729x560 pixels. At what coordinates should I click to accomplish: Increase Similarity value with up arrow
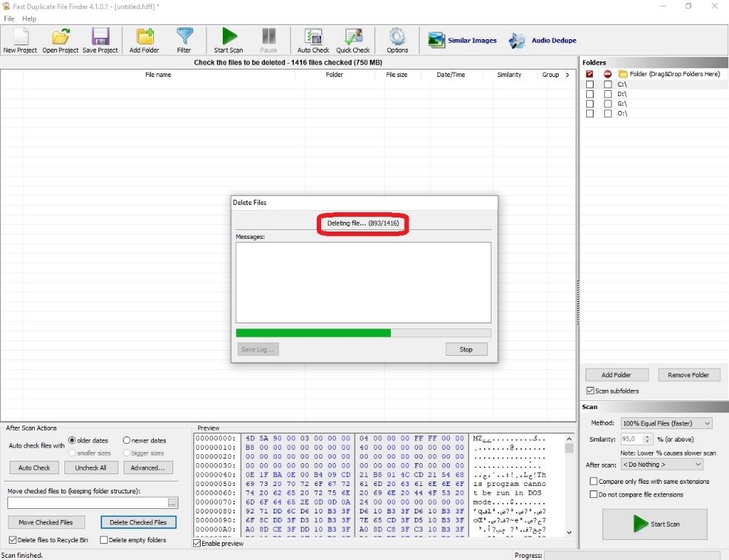(647, 436)
